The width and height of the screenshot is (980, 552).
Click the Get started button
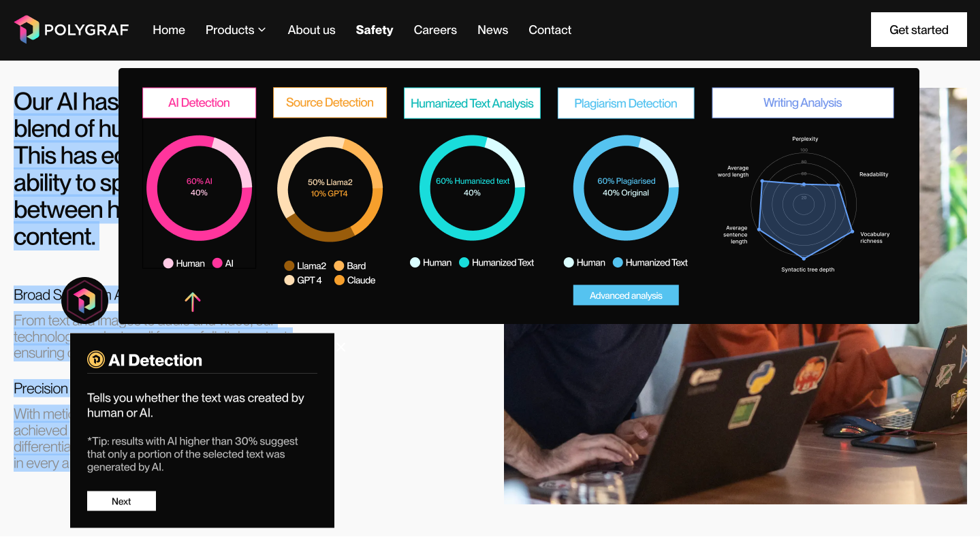(x=919, y=29)
